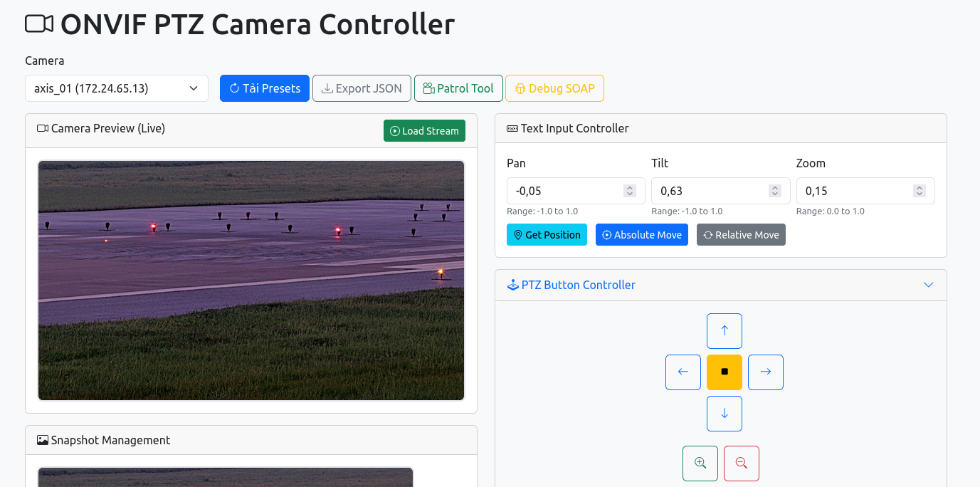Click the 'Snapshot Management' heading text
This screenshot has height=487, width=980.
pos(110,441)
